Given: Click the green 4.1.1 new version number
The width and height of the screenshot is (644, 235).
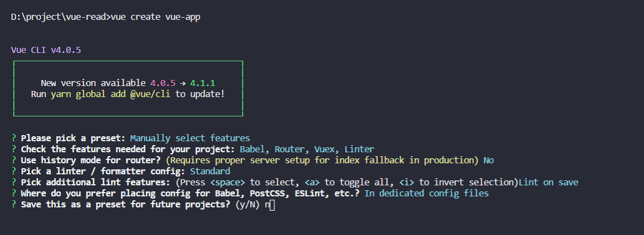Looking at the screenshot, I should pos(202,83).
